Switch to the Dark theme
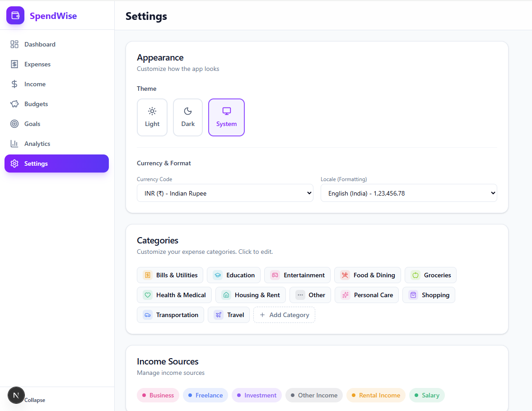 188,117
